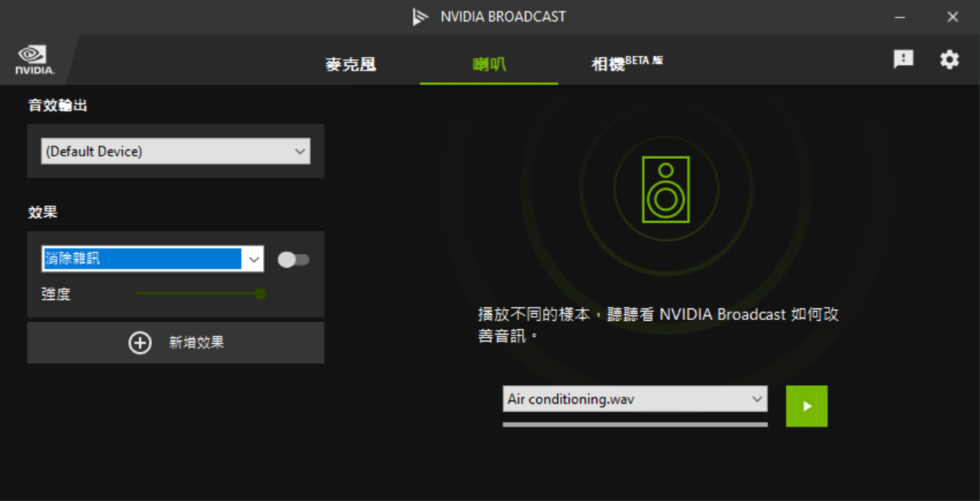Screen dimensions: 980x501
Task: Click the 音效輸出 heading
Action: 58,106
